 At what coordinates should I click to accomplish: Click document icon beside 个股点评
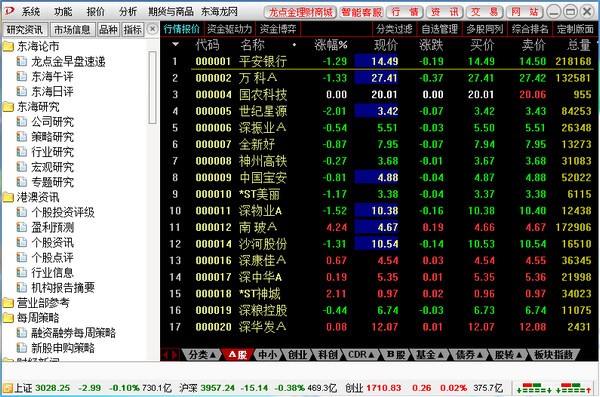click(x=22, y=257)
